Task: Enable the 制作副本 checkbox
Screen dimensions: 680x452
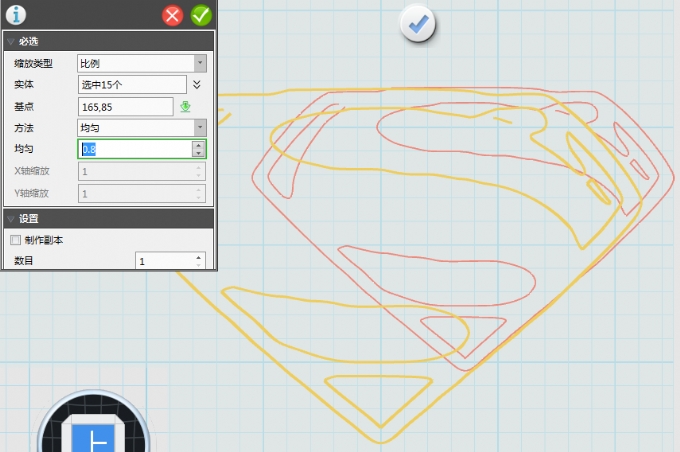Action: click(x=16, y=240)
